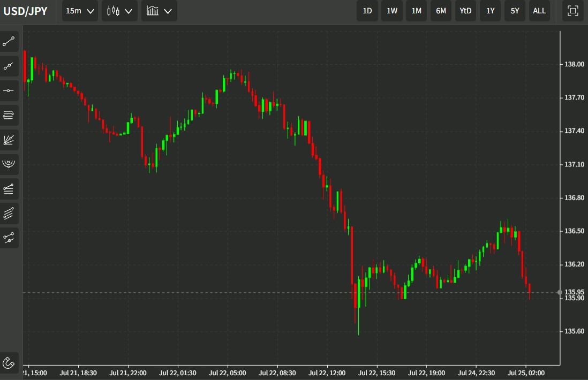This screenshot has height=380, width=588.
Task: Set chart range to 1M
Action: tap(416, 11)
